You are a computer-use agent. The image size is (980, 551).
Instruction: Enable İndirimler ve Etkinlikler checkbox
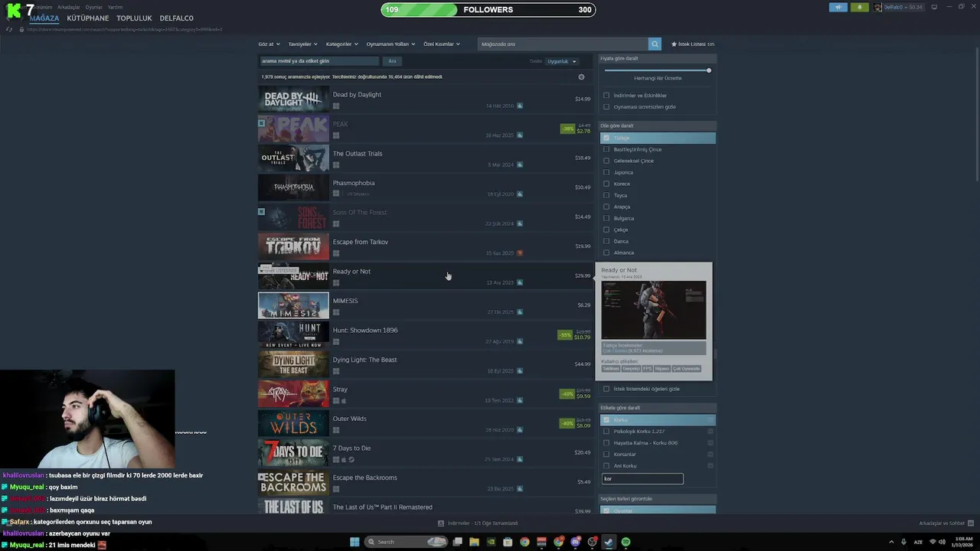click(x=606, y=96)
